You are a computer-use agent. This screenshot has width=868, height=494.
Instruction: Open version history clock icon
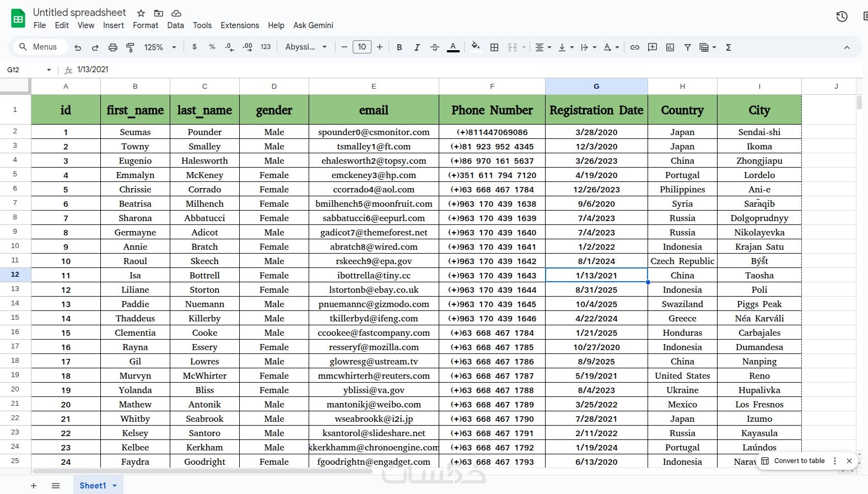(842, 17)
